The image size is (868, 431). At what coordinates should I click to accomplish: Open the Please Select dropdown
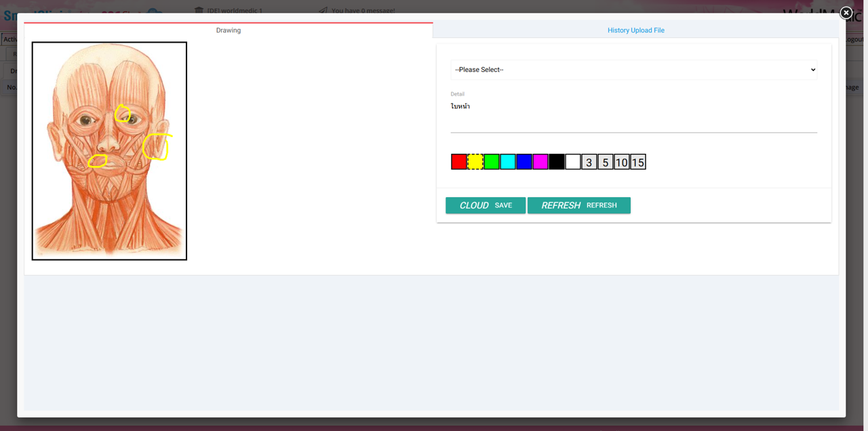pos(634,70)
